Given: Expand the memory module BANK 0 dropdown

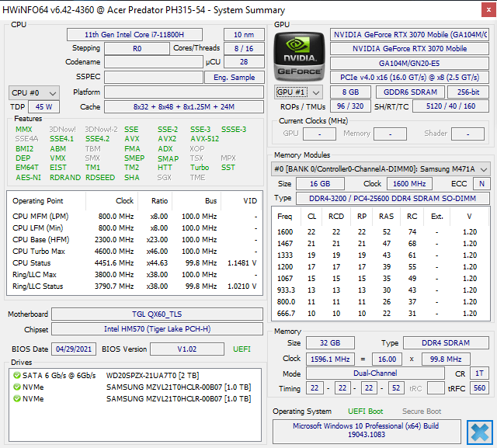Looking at the screenshot, I should click(381, 169).
